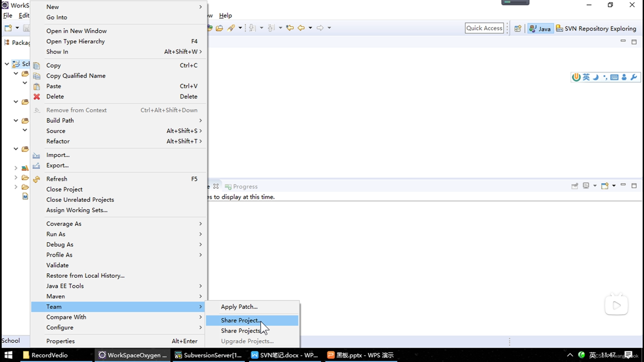Click the navigate back arrow icon

pyautogui.click(x=302, y=28)
